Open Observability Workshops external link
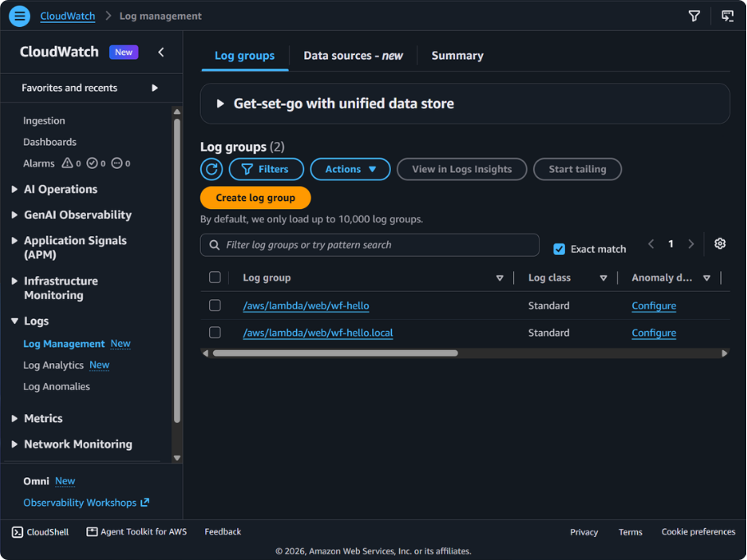The width and height of the screenshot is (747, 560). point(86,503)
